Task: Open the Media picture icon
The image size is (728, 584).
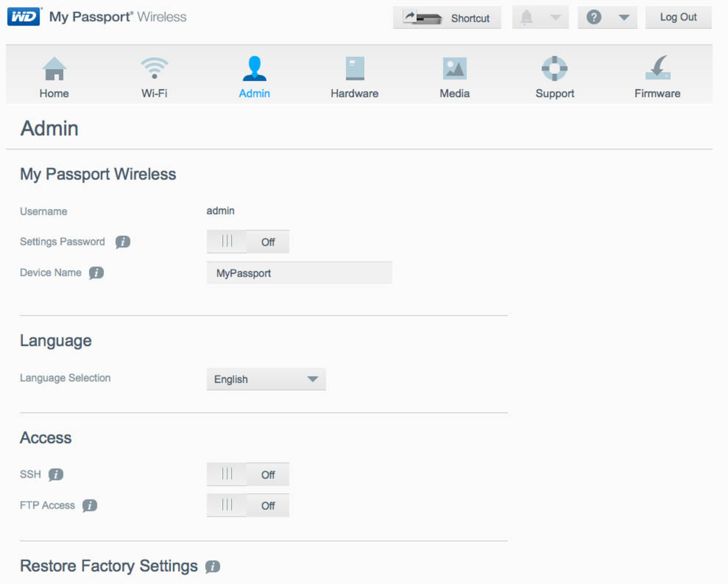Action: click(x=455, y=68)
